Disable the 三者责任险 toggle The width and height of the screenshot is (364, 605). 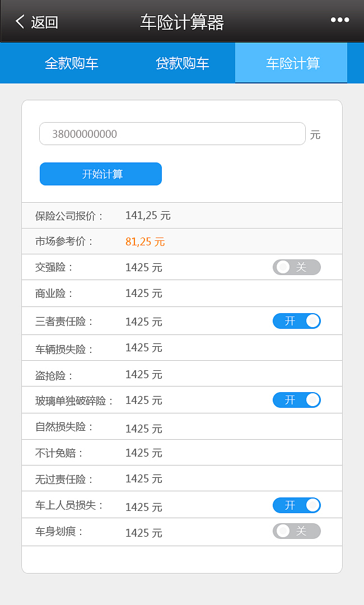pyautogui.click(x=297, y=321)
